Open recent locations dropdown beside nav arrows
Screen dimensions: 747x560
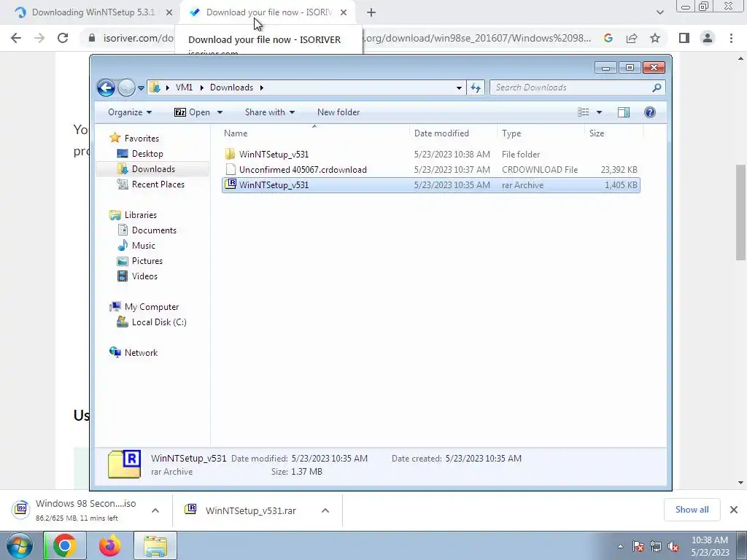click(x=141, y=87)
